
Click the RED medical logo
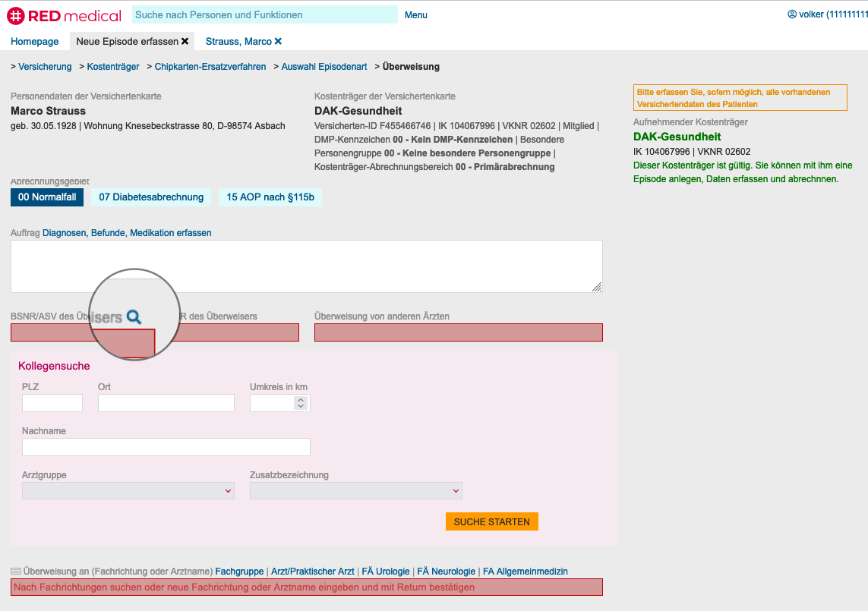[65, 15]
